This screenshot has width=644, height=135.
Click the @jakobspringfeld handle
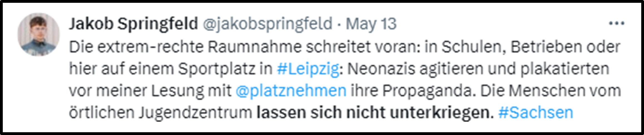tap(267, 24)
